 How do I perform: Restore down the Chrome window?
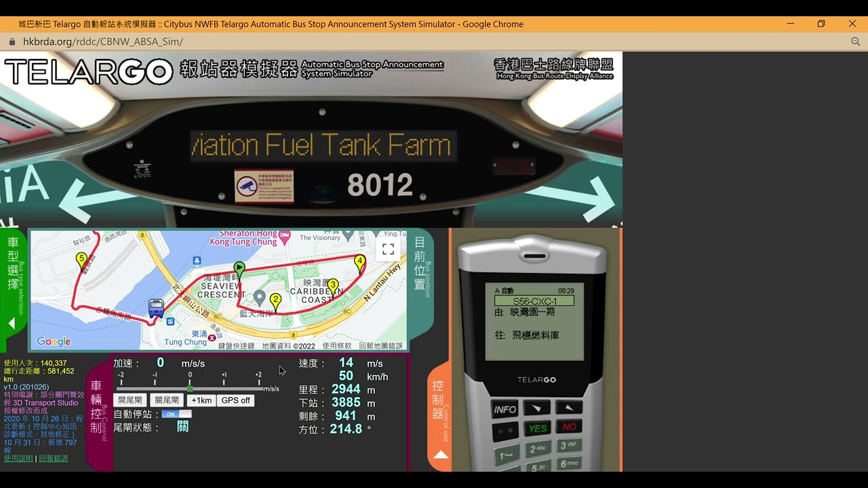pos(821,24)
